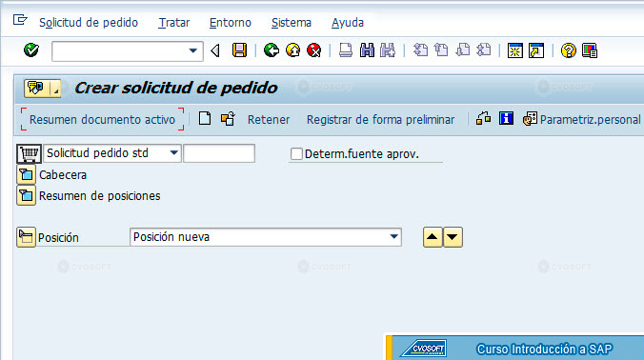Toggle Determ.fuente aprov. checkbox
Screen dimensions: 644x360
[x=296, y=154]
